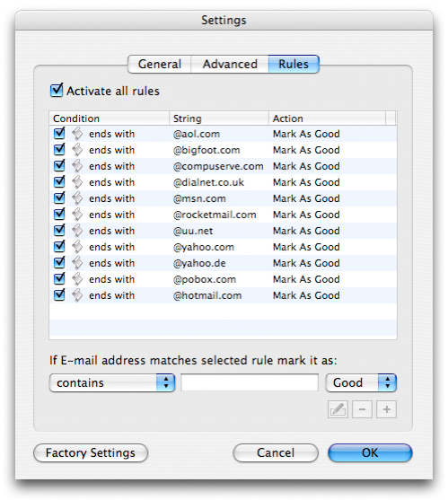Viewport: 448px width, 500px height.
Task: Uncheck the @aol.com rule checkbox
Action: [x=59, y=133]
